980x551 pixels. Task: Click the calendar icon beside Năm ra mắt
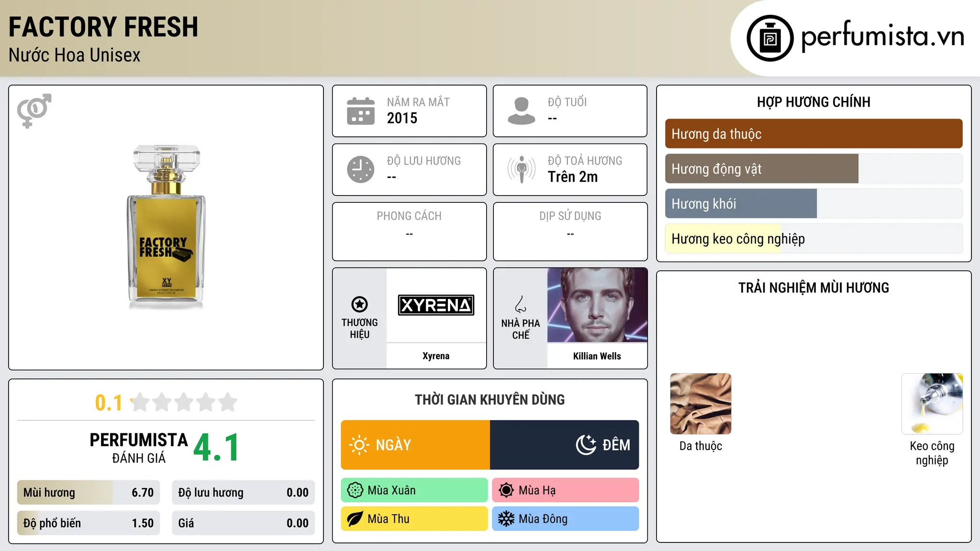click(x=361, y=111)
